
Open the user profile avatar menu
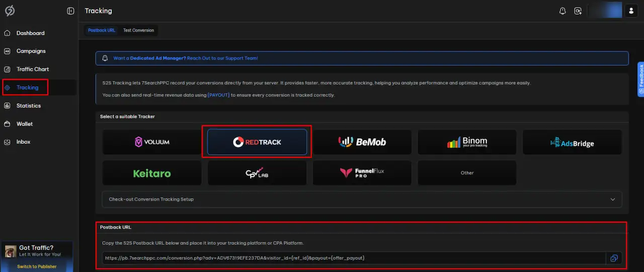(x=631, y=11)
